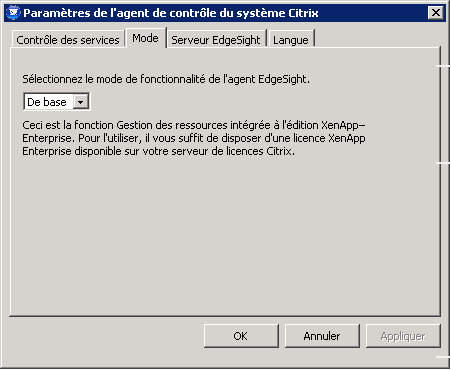Select the Mode tab
This screenshot has height=370, width=451.
pyautogui.click(x=145, y=38)
